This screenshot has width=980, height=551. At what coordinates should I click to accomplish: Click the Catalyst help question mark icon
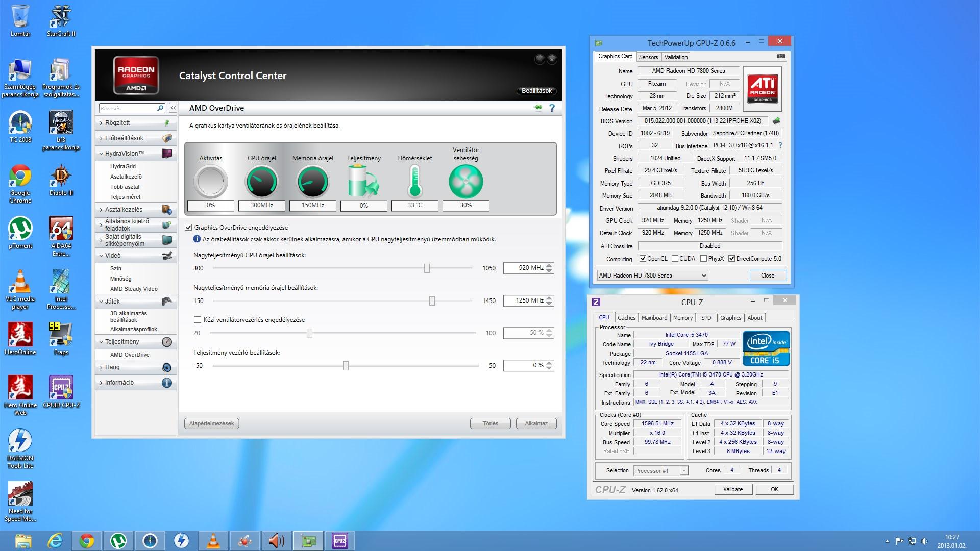[552, 108]
